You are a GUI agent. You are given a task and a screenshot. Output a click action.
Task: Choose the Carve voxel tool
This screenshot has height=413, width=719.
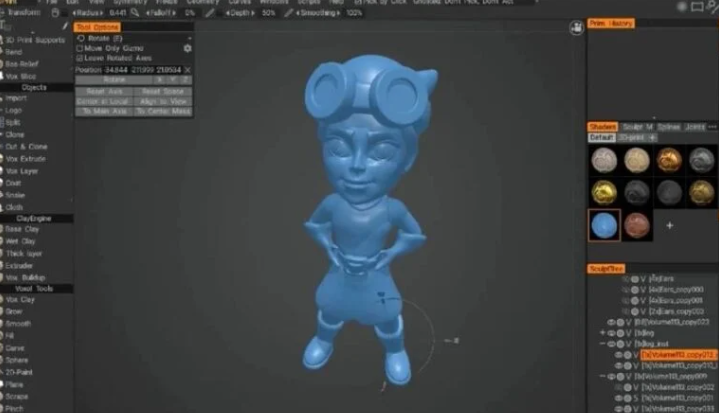pyautogui.click(x=18, y=345)
